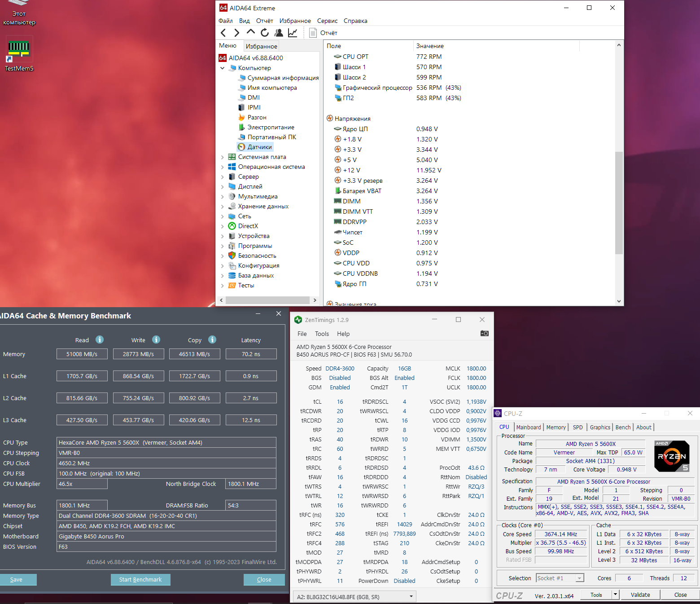Open the Сервис menu in AIDA64
The height and width of the screenshot is (604, 700).
click(327, 21)
